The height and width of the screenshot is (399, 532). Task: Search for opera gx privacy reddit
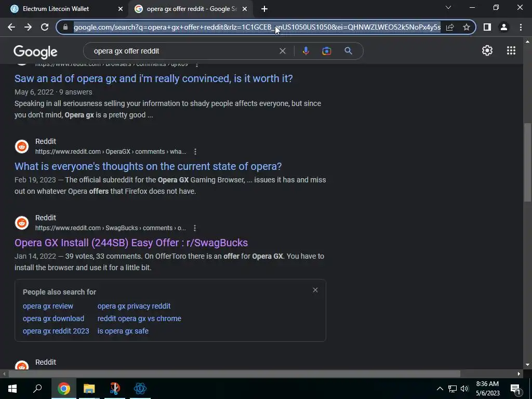click(134, 306)
